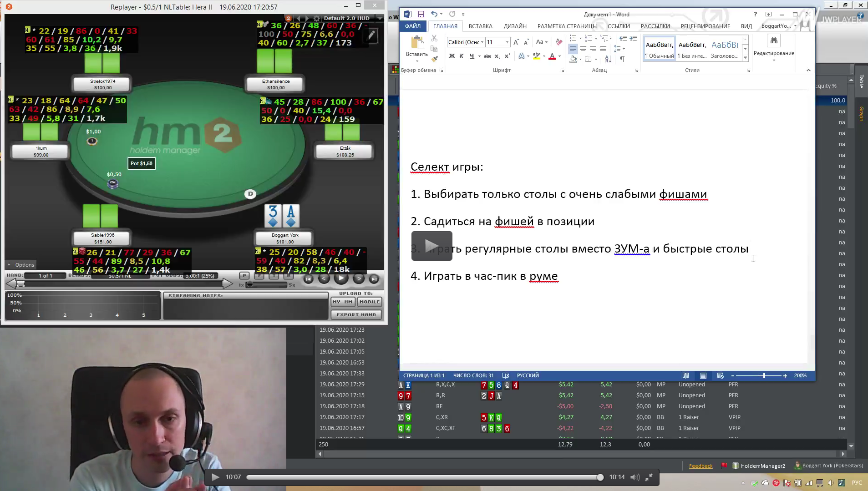Click the Paste (Вставить) clipboard icon
The height and width of the screenshot is (491, 868).
click(416, 43)
